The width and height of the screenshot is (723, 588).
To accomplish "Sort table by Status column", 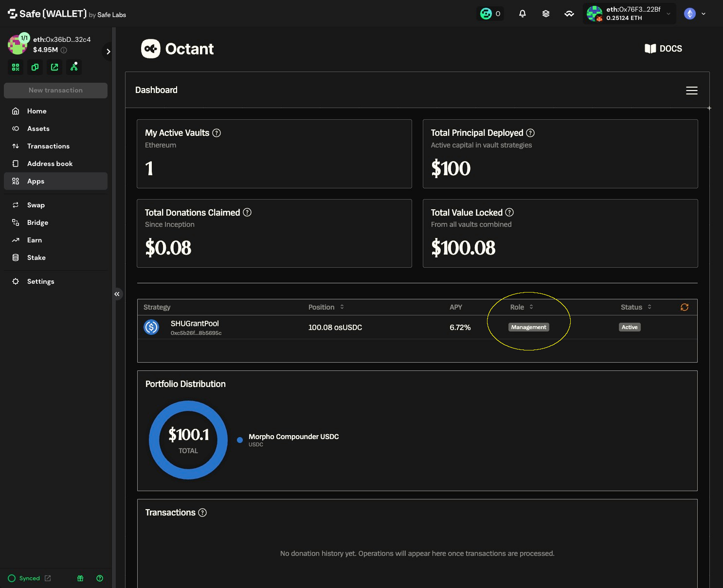I will tap(636, 307).
